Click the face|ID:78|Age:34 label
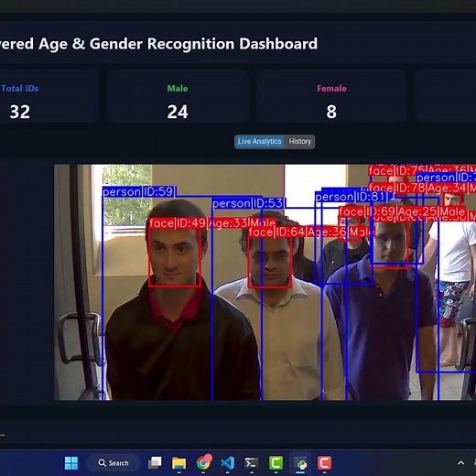Screen dimensions: 476x476 click(422, 188)
